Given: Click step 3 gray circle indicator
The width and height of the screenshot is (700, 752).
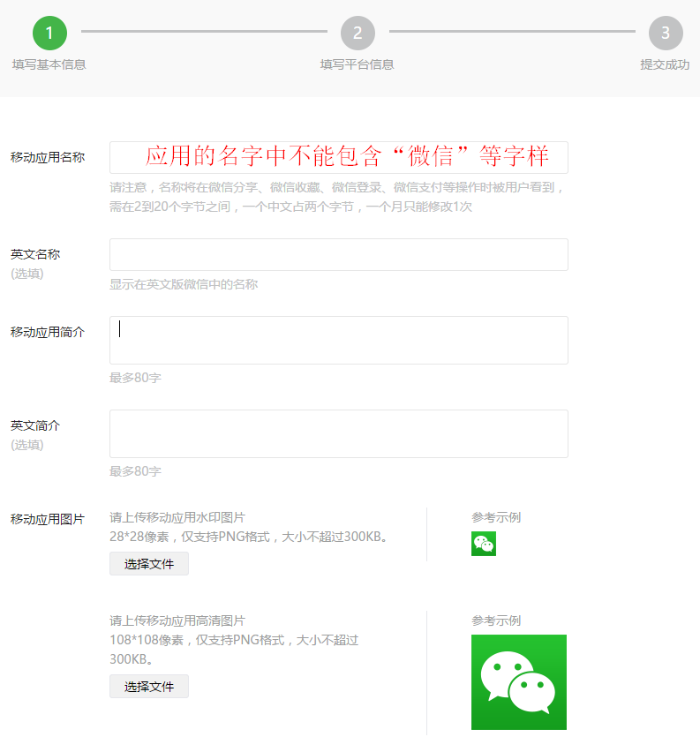Looking at the screenshot, I should pyautogui.click(x=666, y=33).
